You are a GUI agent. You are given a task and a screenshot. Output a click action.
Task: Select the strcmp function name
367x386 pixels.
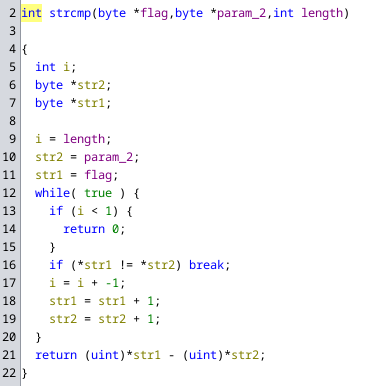[70, 13]
